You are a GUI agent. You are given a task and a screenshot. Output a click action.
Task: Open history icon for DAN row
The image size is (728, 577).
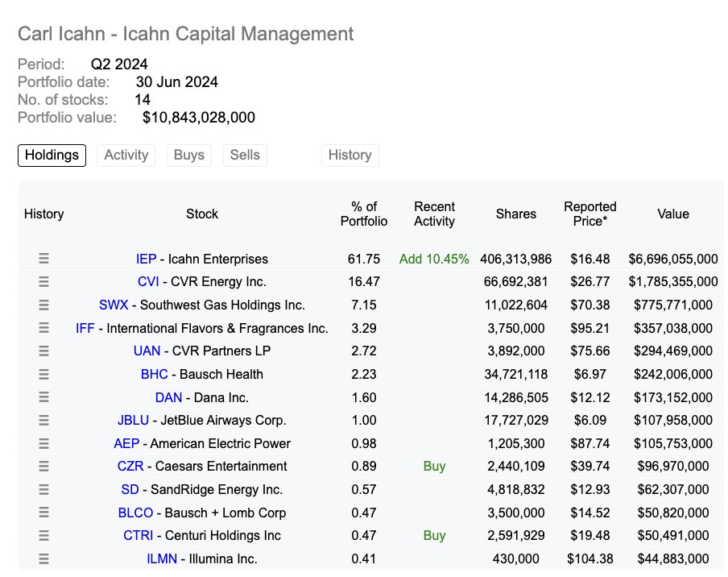click(43, 397)
